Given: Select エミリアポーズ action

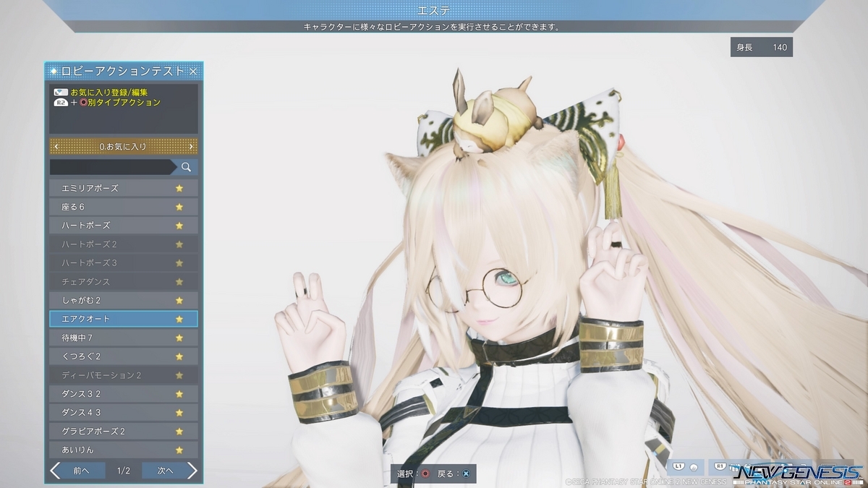Looking at the screenshot, I should coord(124,188).
